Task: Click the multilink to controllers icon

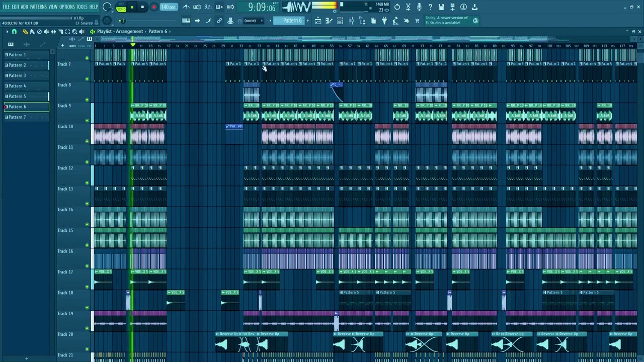Action: click(x=230, y=21)
